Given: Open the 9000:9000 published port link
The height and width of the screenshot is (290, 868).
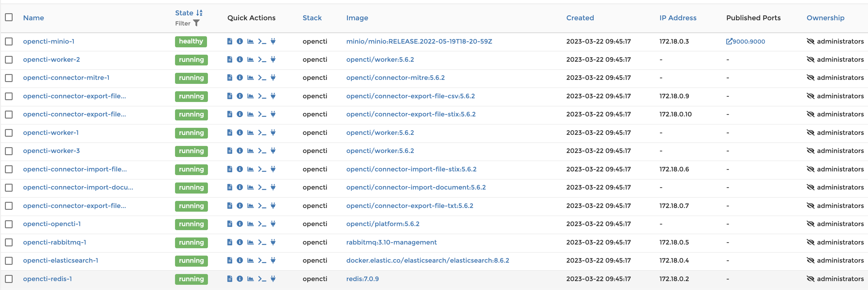Looking at the screenshot, I should coord(745,41).
